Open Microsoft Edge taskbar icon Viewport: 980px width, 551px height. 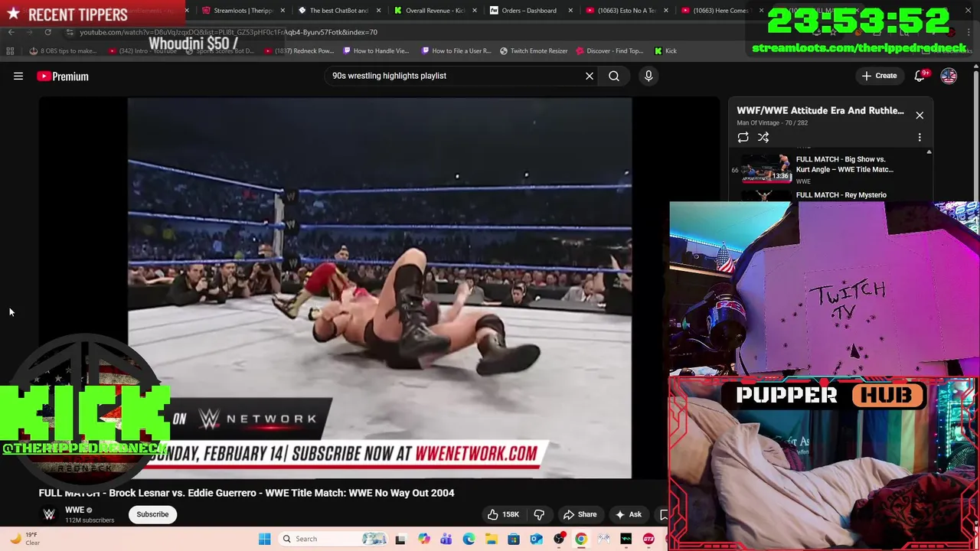pos(469,539)
